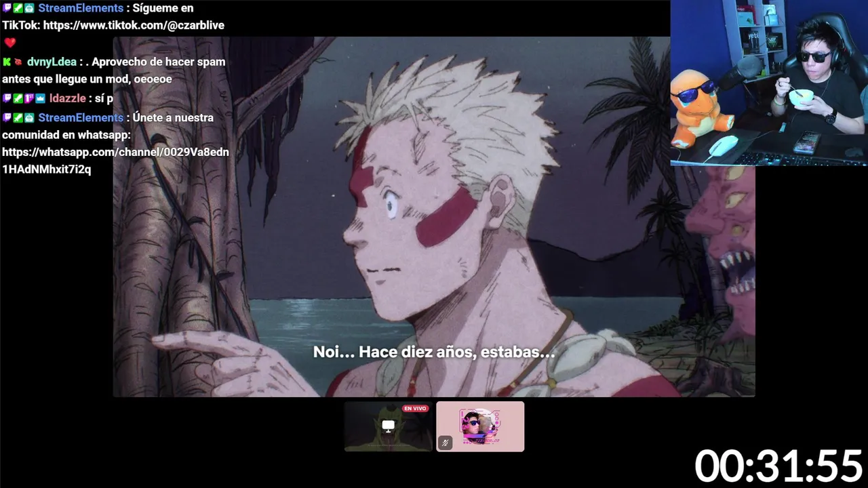Click the screen-share monitor icon on the EN VIVO thumbnail
The height and width of the screenshot is (488, 868).
click(388, 426)
